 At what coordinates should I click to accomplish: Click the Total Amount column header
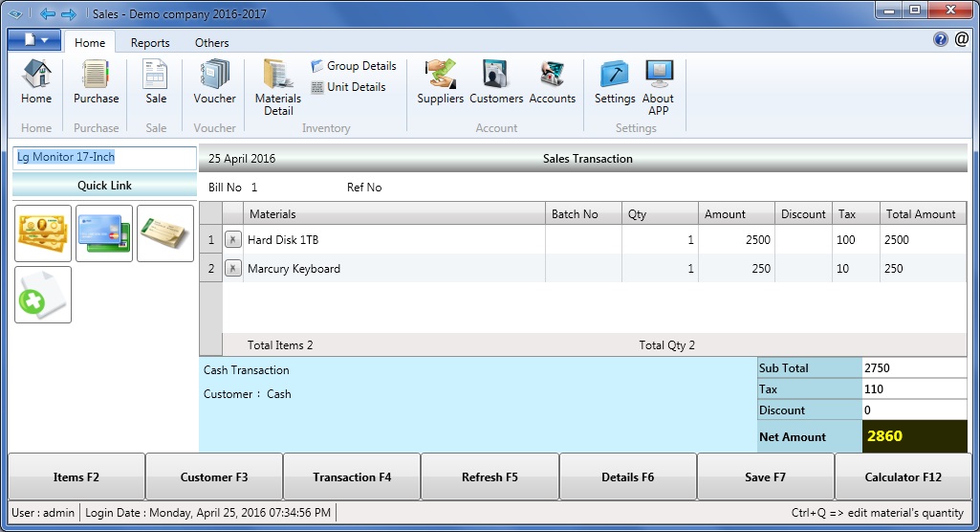tap(924, 213)
